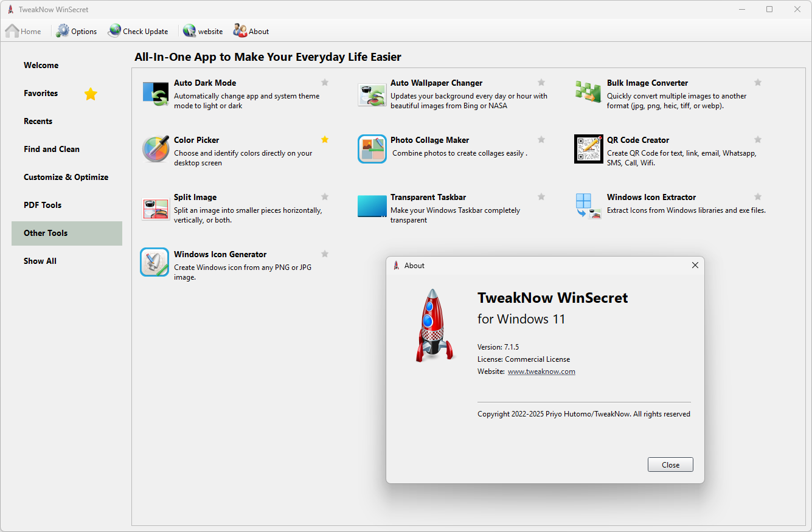
Task: Click the TweakNow title bar app icon
Action: (x=10, y=10)
